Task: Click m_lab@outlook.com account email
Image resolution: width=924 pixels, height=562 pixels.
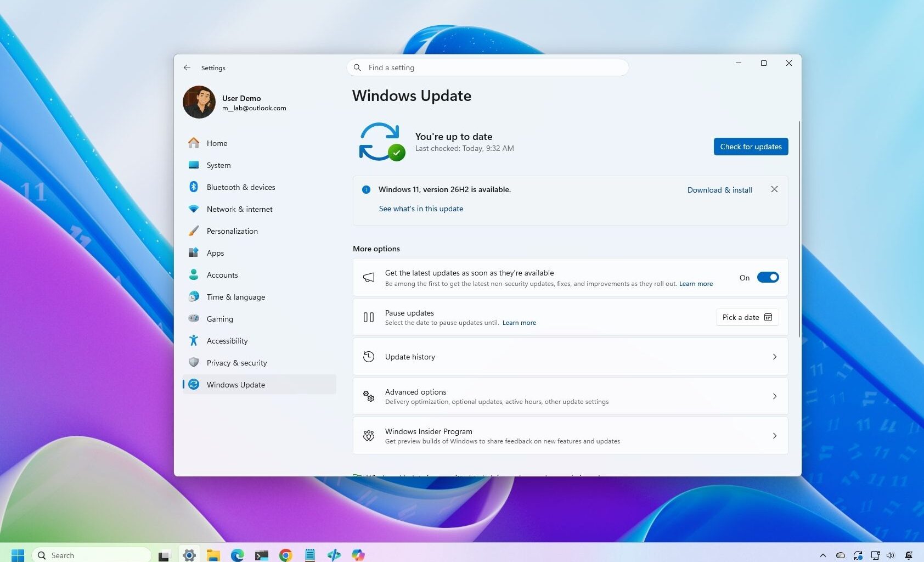Action: [x=254, y=108]
